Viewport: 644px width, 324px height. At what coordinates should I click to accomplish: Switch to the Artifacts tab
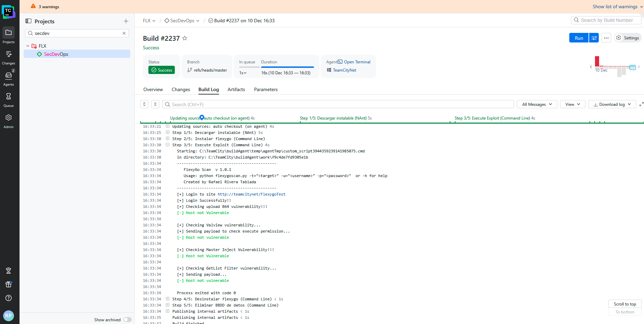pos(236,89)
